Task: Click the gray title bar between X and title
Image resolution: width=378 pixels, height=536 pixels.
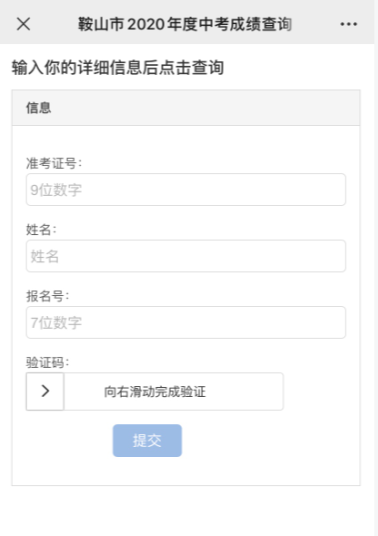Action: pyautogui.click(x=54, y=24)
